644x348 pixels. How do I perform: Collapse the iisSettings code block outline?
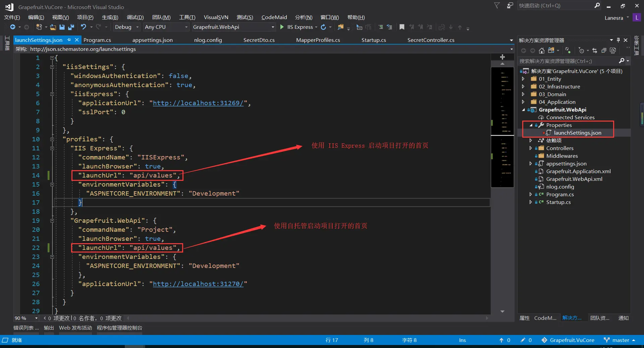click(x=52, y=67)
